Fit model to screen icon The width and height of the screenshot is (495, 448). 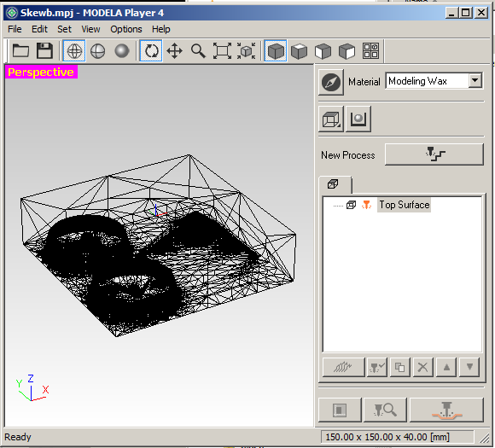click(x=222, y=51)
